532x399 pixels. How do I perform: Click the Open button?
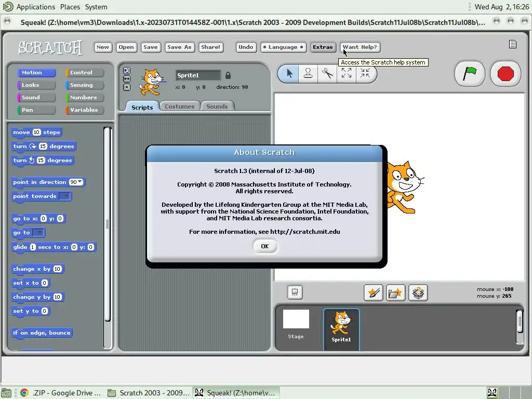click(x=126, y=47)
